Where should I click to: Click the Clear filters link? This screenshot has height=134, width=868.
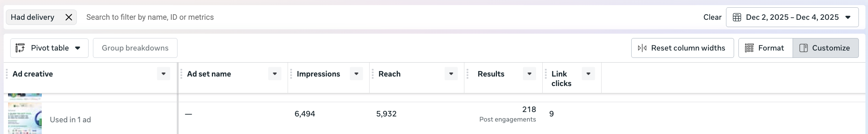712,17
